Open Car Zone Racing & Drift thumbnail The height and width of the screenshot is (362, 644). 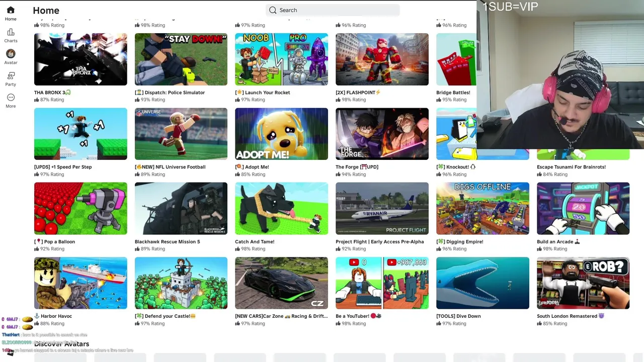[x=281, y=283]
